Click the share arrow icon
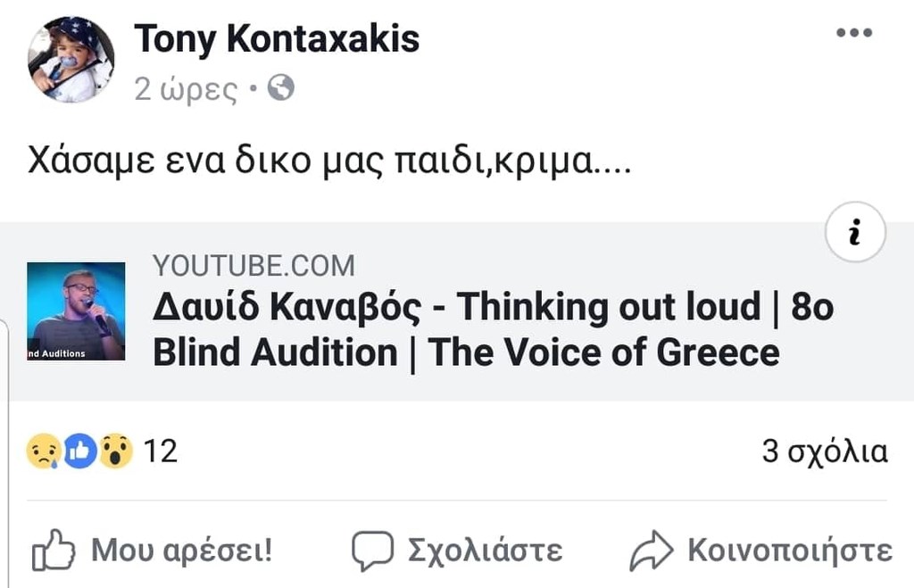Screen dimensions: 914x588 tap(651, 550)
